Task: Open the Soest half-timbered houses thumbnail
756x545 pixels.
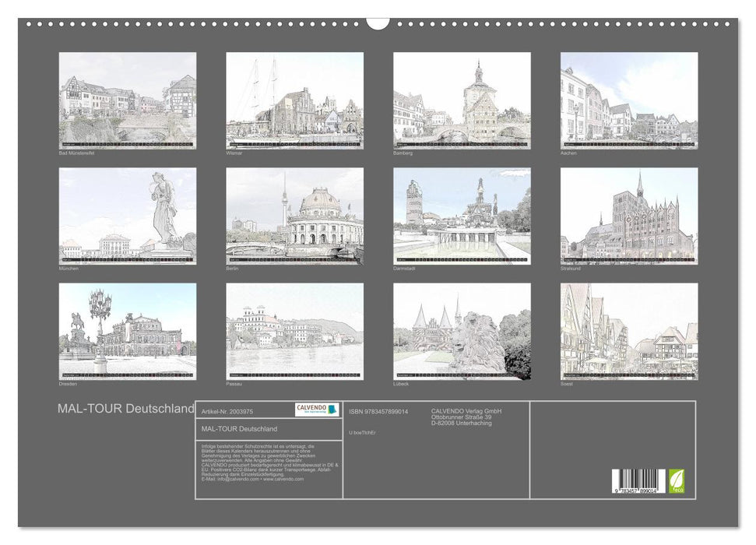Action: [x=629, y=331]
